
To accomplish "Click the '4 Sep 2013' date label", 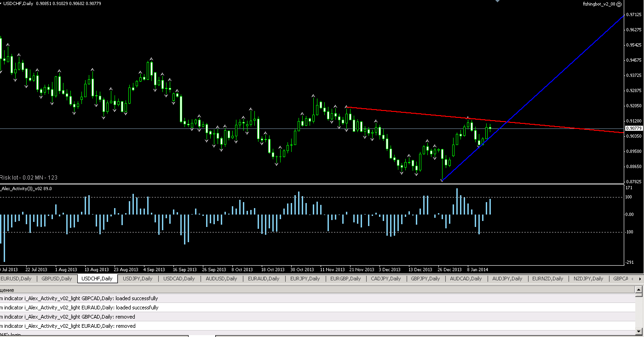I will [x=154, y=269].
